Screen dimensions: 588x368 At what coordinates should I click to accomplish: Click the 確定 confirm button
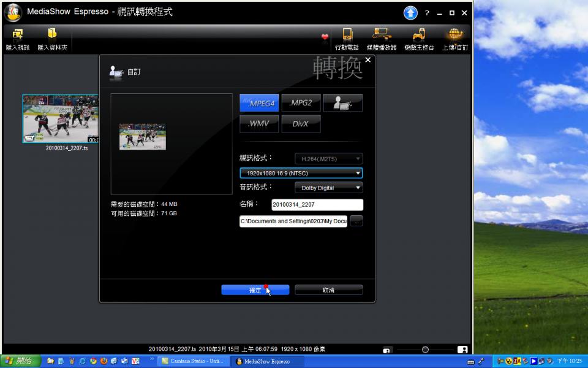pyautogui.click(x=255, y=290)
